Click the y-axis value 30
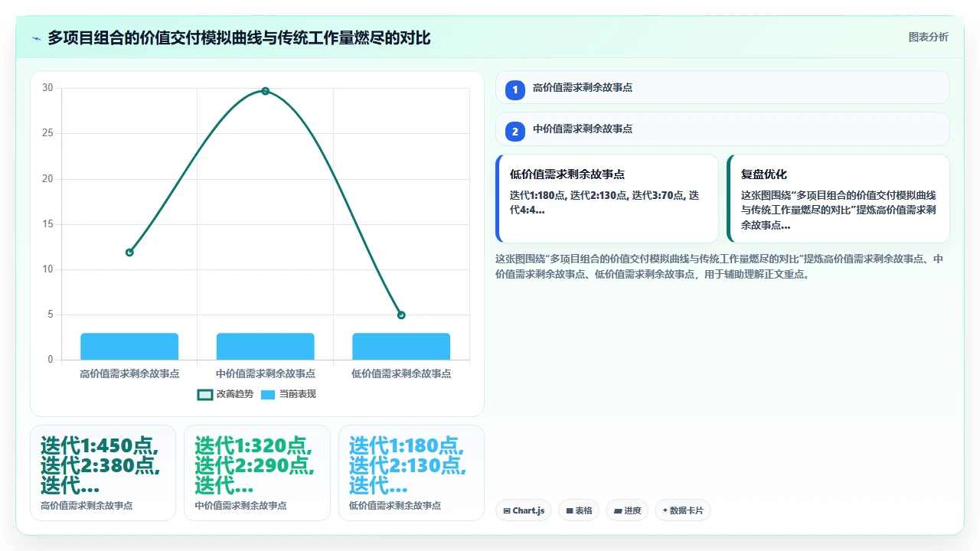The image size is (980, 551). 47,88
